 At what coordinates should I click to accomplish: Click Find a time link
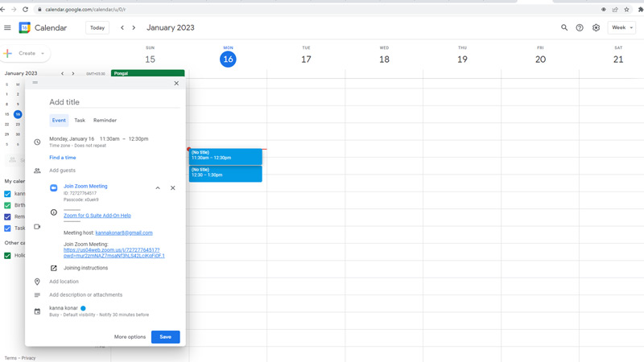pyautogui.click(x=63, y=158)
